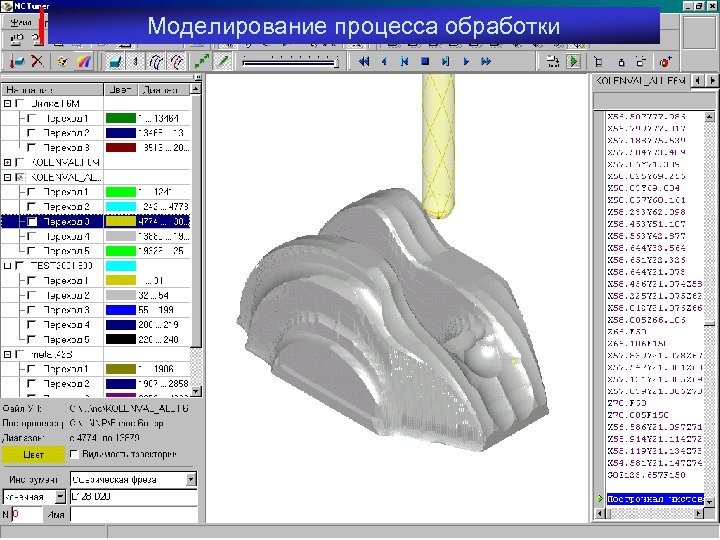Open the Файл menu
This screenshot has height=540, width=720.
click(21, 22)
